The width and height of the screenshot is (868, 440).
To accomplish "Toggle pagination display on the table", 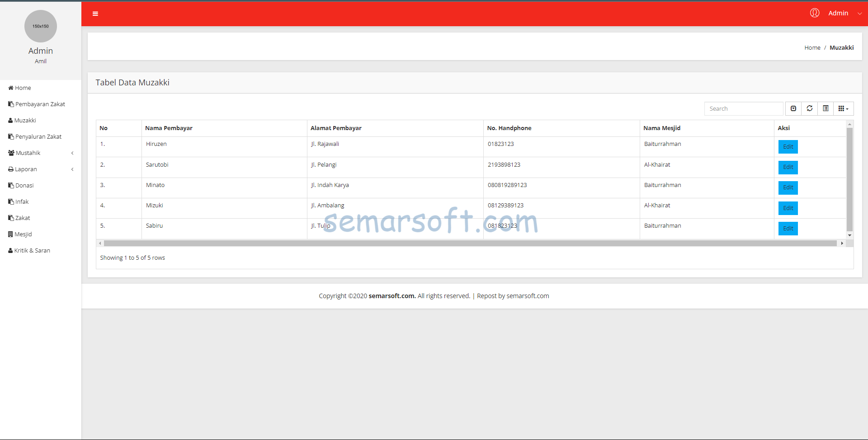I will tap(793, 108).
